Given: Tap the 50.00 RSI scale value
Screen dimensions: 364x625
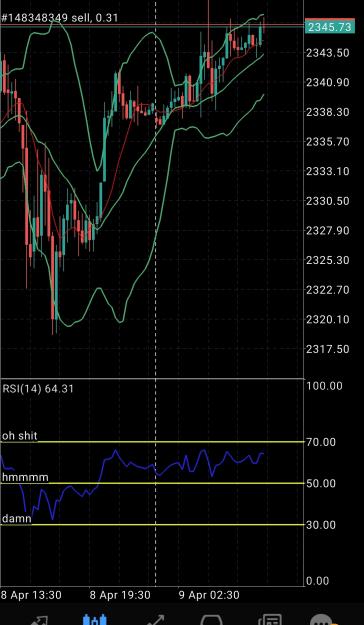Looking at the screenshot, I should point(321,483).
